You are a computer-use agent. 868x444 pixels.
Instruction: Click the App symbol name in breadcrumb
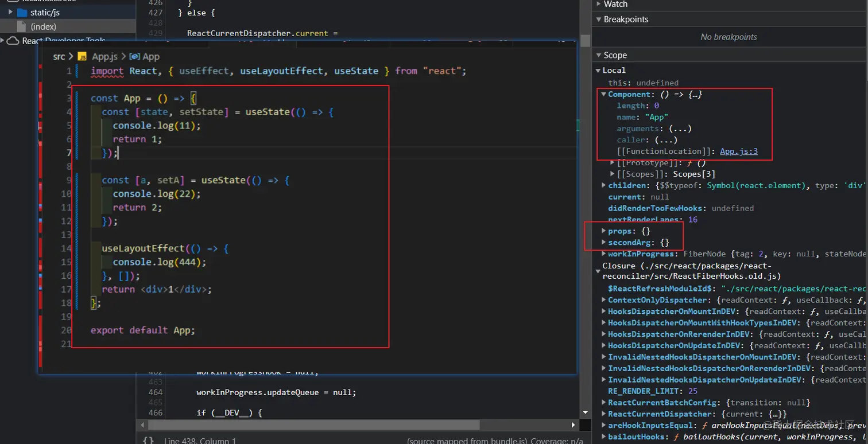[x=151, y=56]
